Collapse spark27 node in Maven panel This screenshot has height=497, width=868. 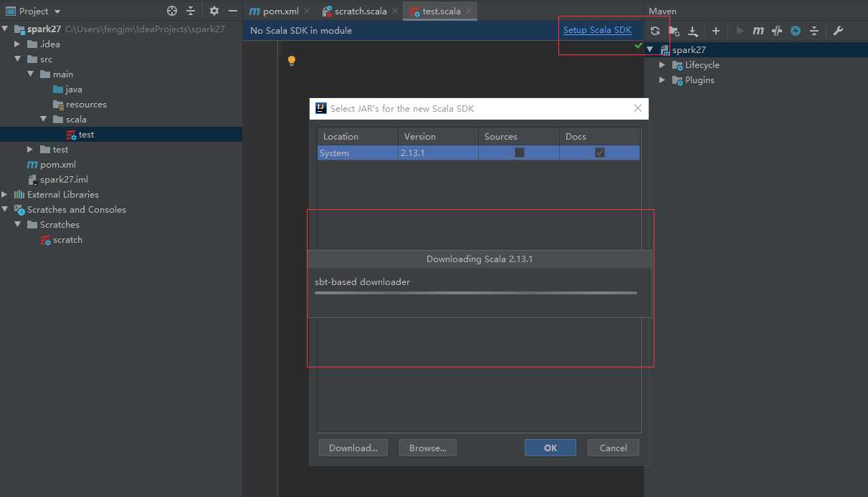(x=650, y=50)
